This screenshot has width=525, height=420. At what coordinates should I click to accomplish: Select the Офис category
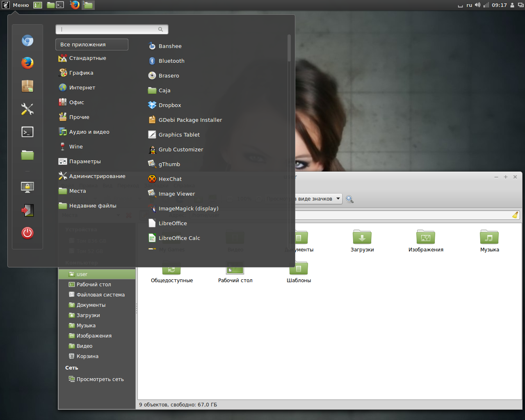71,103
